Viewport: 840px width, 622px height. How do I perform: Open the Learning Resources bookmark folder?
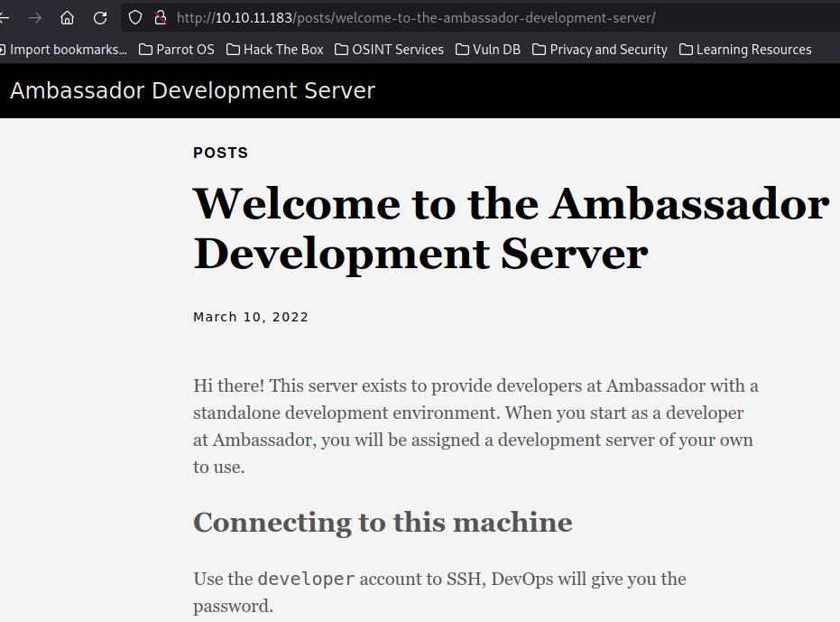pos(745,50)
